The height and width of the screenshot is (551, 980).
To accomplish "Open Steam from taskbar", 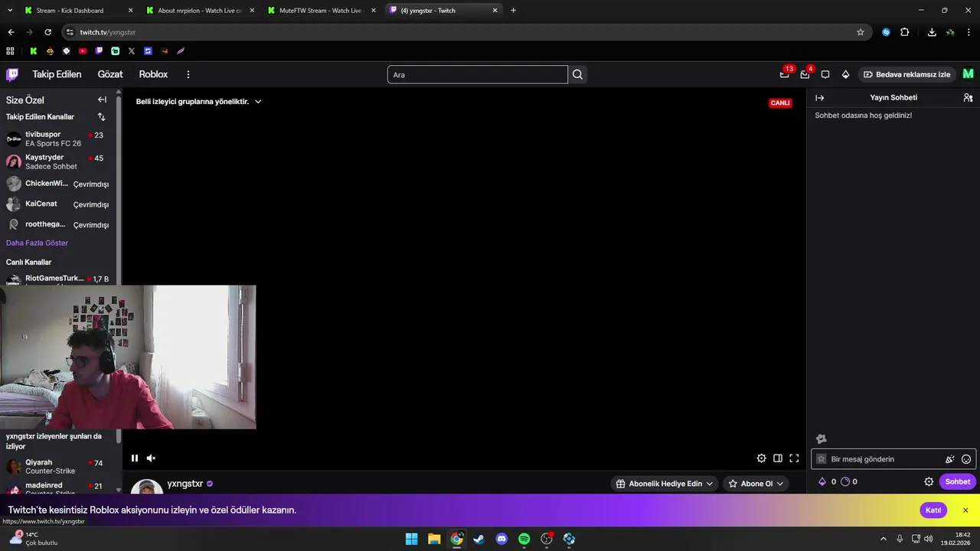I will tap(479, 539).
